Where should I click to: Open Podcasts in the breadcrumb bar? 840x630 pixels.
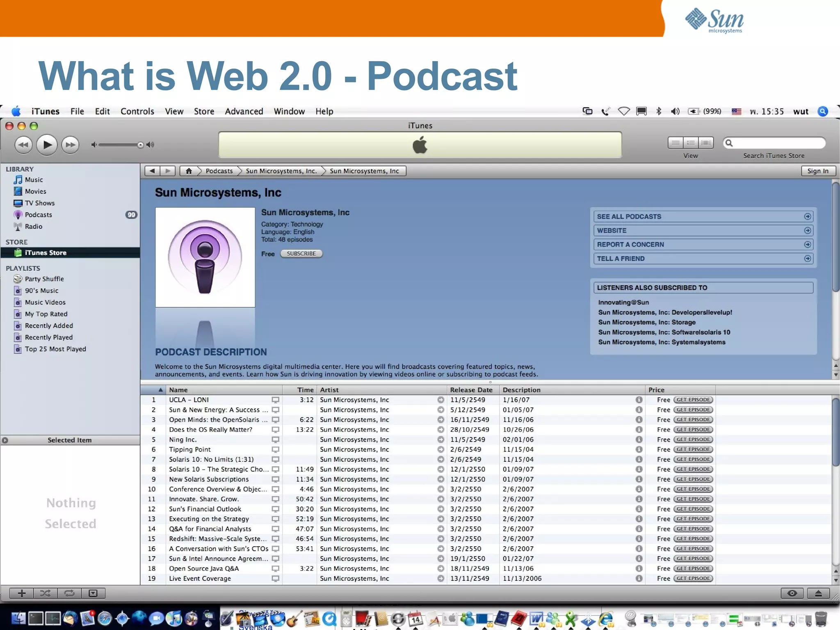[x=219, y=171]
